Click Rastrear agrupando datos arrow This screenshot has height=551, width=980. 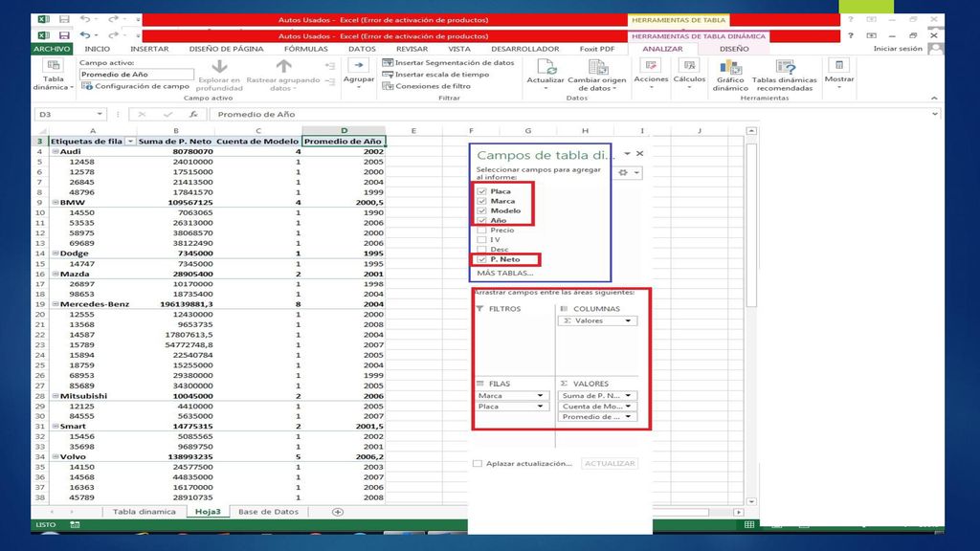point(283,76)
